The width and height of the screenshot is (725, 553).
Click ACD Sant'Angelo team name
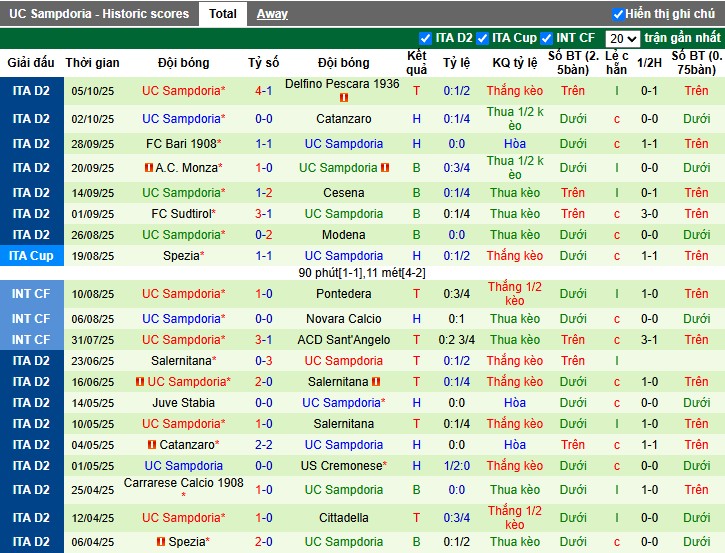[x=344, y=340]
